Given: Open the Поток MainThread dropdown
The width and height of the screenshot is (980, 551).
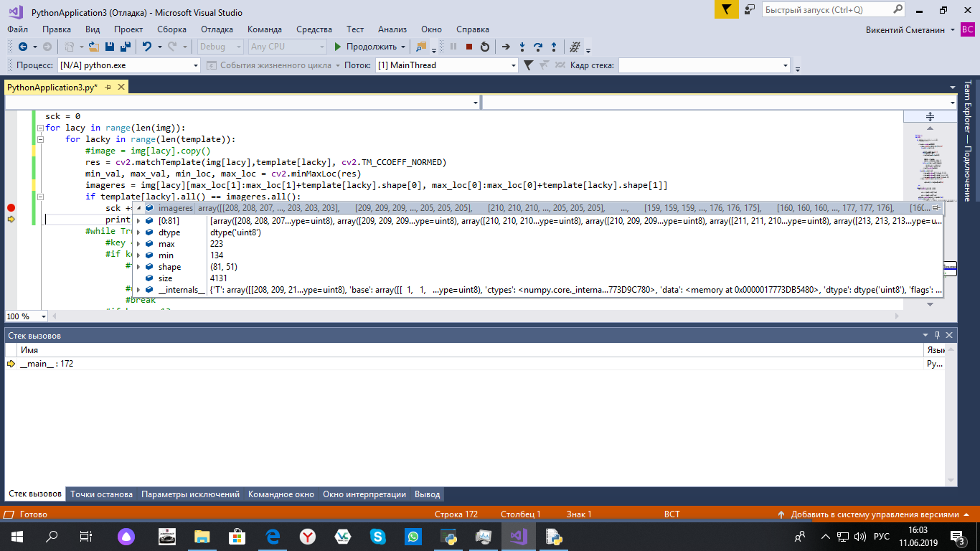Looking at the screenshot, I should pos(513,65).
